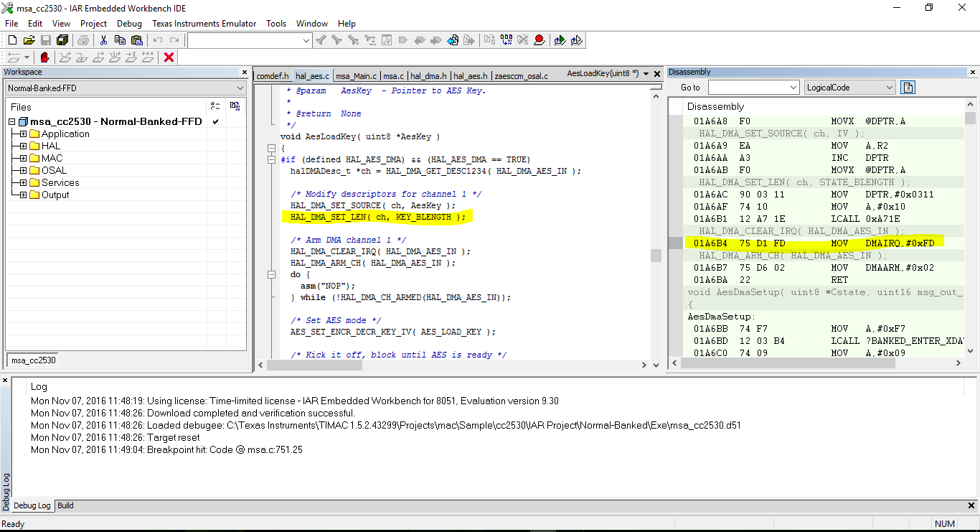
Task: Open the Texas Instruments Emulator menu
Action: pyautogui.click(x=204, y=24)
